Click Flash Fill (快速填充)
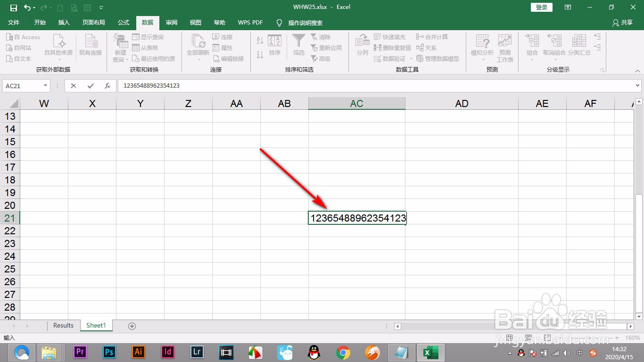644x362 pixels. tap(389, 37)
